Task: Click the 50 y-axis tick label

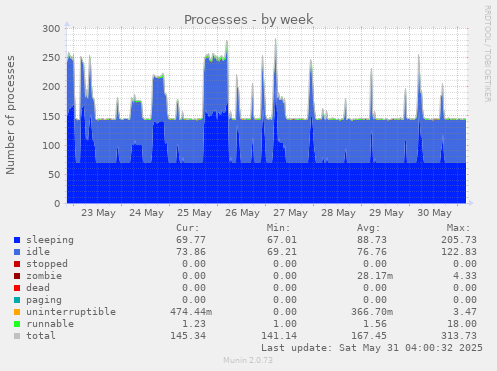Action: [x=54, y=175]
